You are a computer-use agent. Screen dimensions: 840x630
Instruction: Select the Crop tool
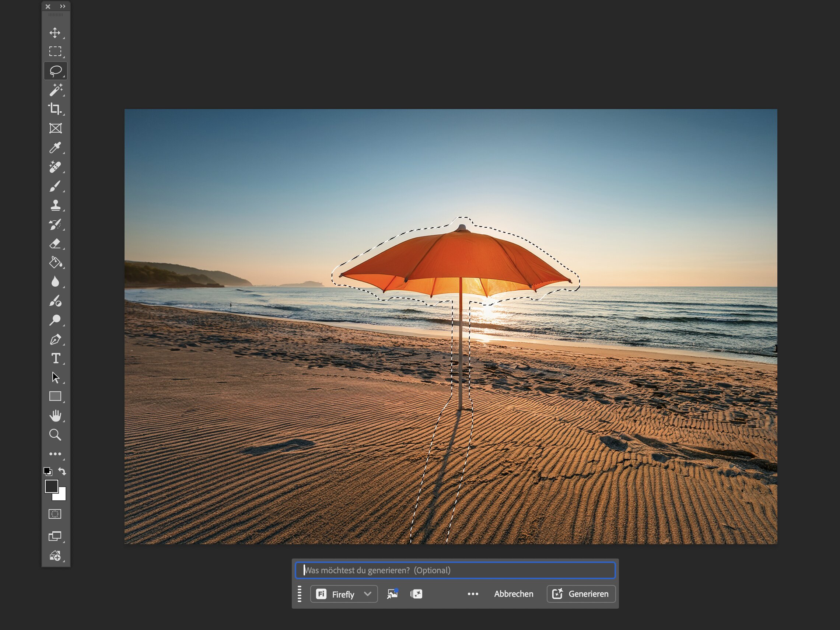click(55, 109)
